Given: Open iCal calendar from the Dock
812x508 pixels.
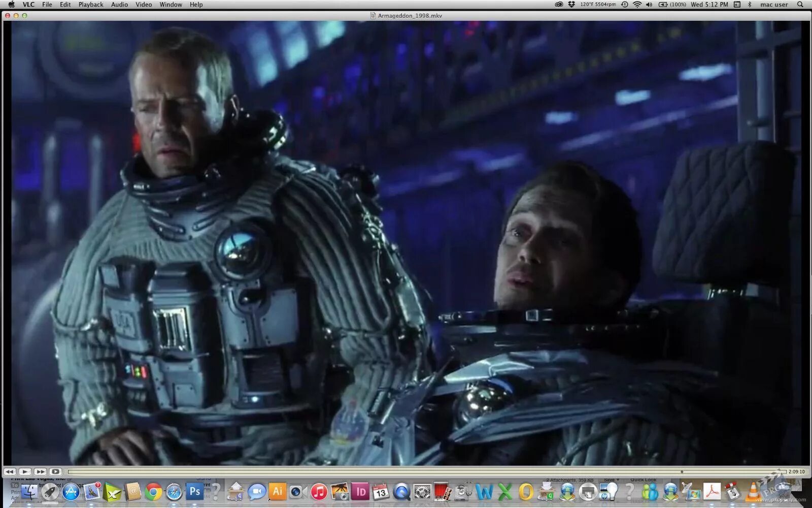Looking at the screenshot, I should tap(381, 492).
